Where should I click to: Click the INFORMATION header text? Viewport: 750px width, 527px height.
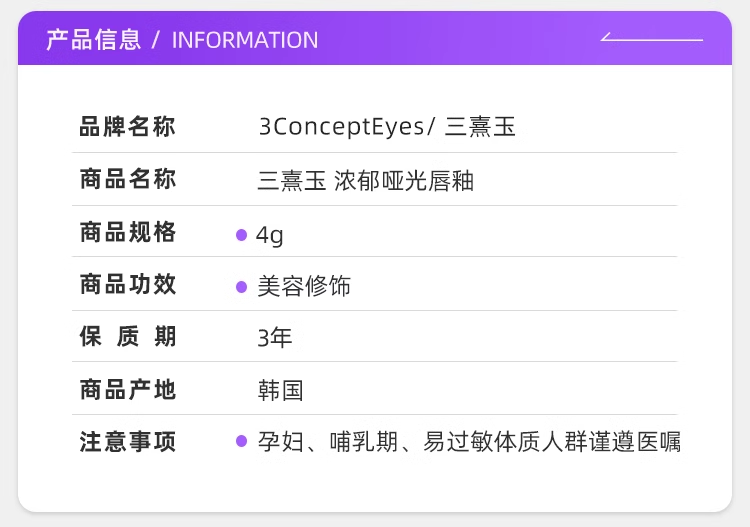point(245,40)
